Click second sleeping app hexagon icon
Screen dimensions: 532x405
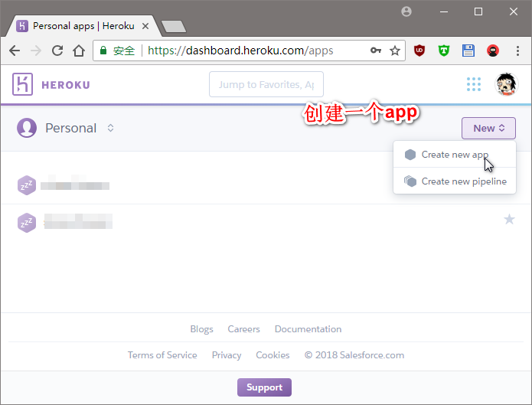27,223
